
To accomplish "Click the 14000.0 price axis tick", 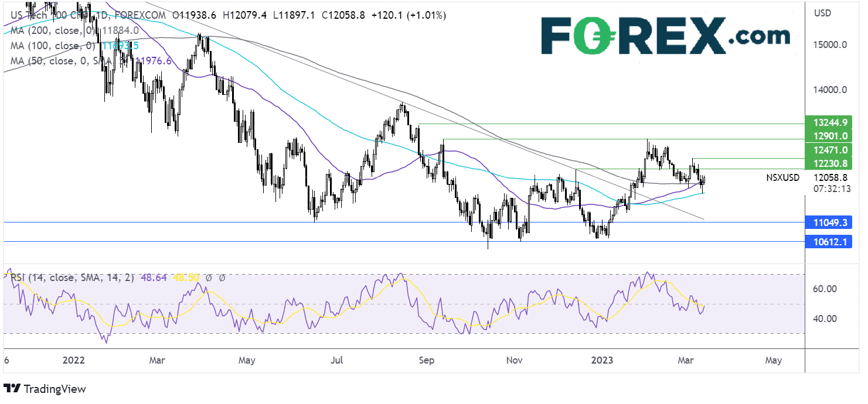I will click(x=832, y=90).
